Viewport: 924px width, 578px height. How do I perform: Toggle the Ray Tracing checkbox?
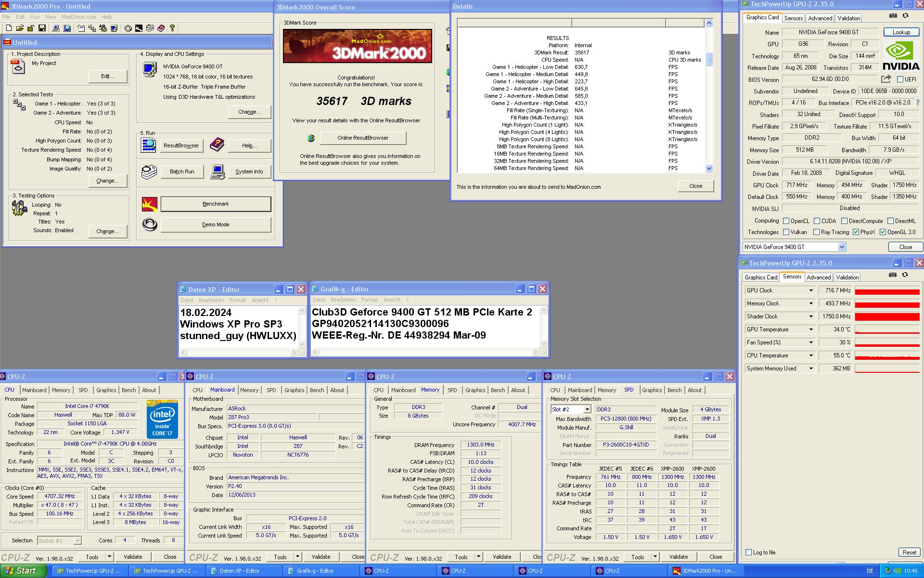tap(816, 232)
